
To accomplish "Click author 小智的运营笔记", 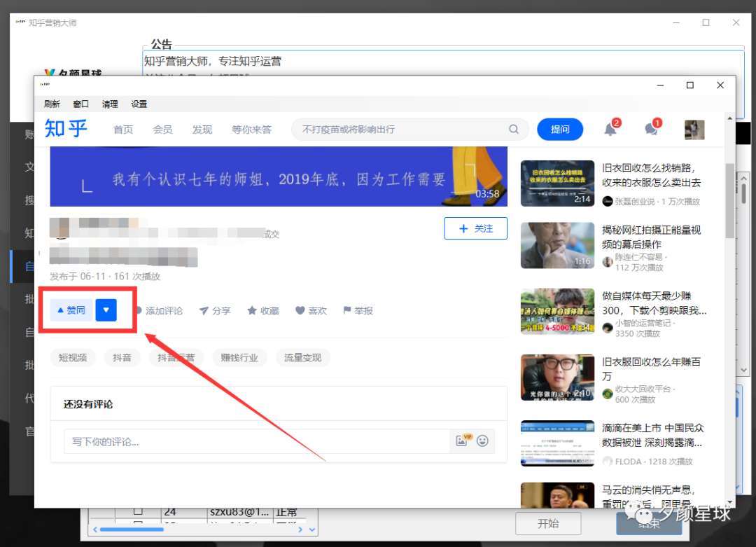I will tap(643, 323).
